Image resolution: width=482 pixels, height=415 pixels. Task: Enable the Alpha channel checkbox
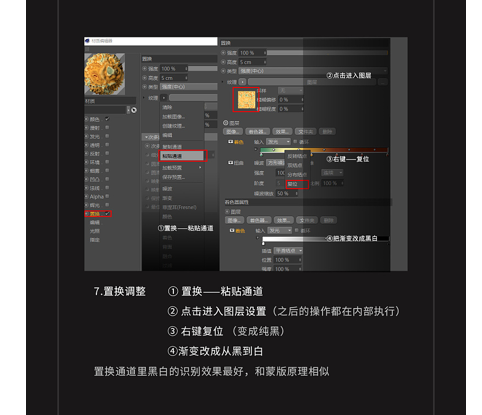tap(107, 196)
